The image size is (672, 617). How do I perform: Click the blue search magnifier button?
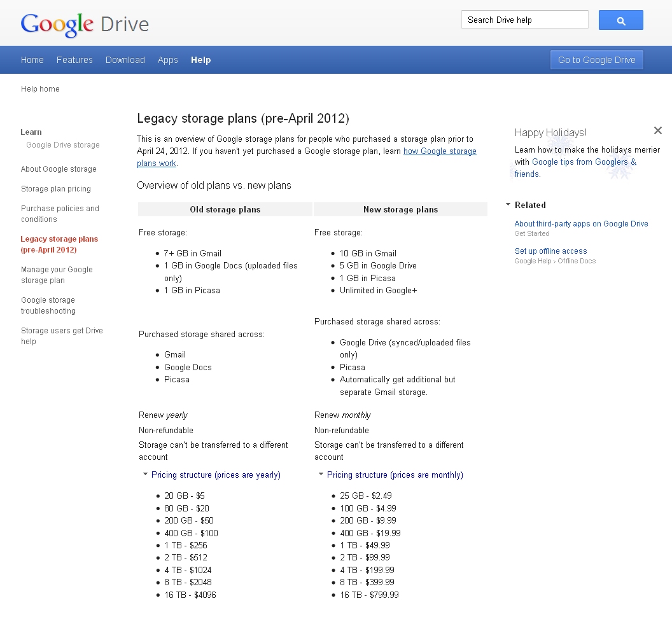point(620,20)
